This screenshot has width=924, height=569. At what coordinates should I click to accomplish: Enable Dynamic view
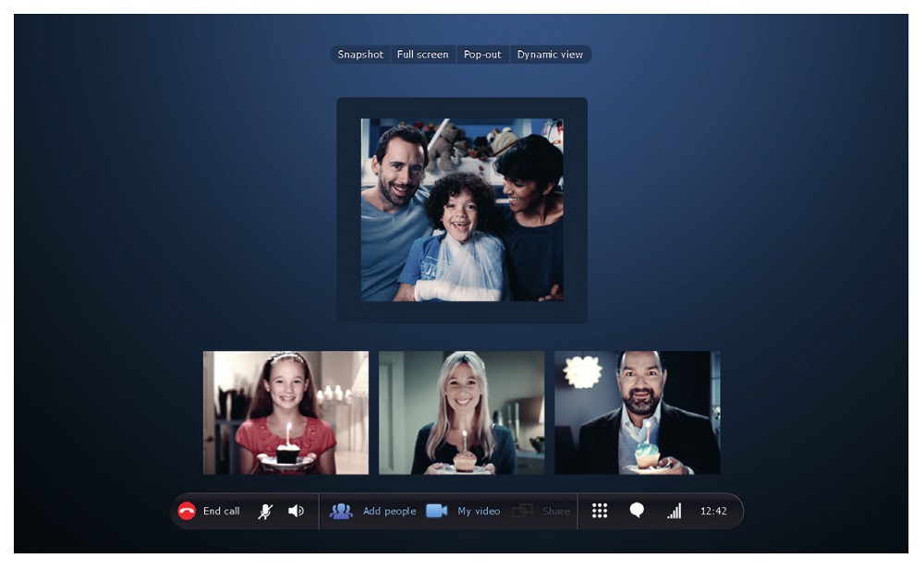[x=550, y=54]
